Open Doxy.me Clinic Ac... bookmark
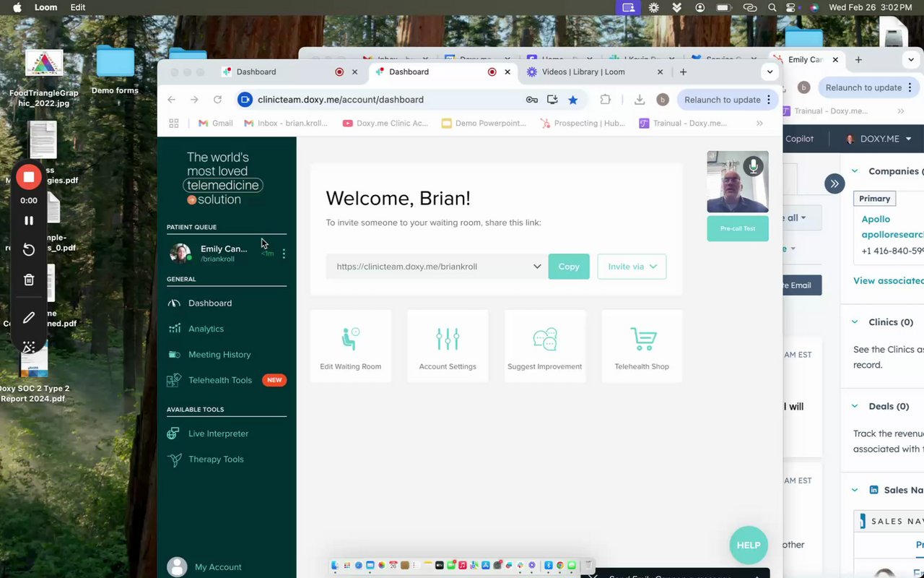This screenshot has width=924, height=578. 385,124
